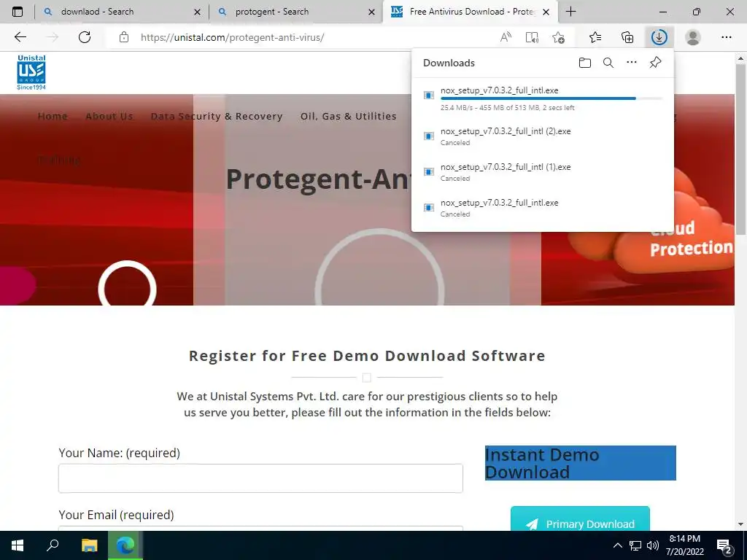Viewport: 747px width, 560px height.
Task: Open Immersive Reader icon in address bar
Action: click(x=532, y=37)
